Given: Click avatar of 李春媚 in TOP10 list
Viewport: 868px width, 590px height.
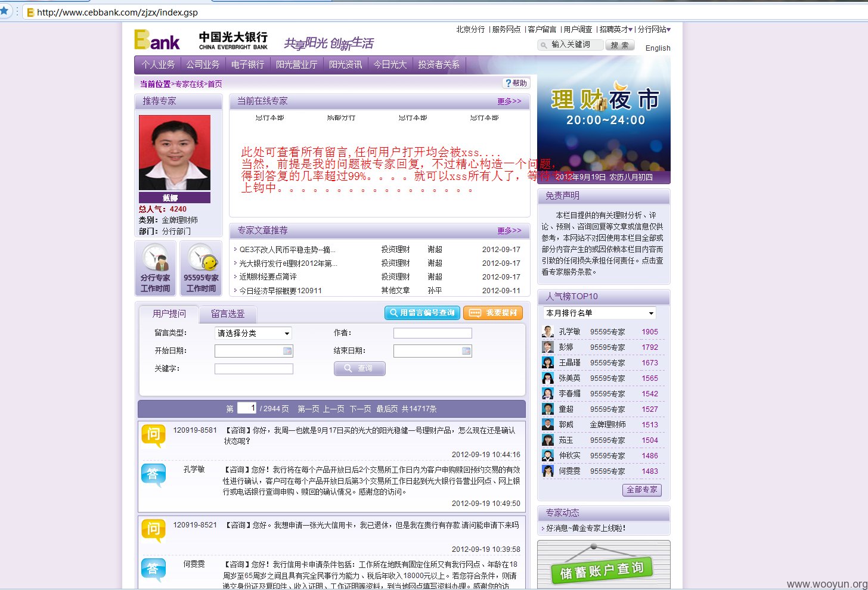Looking at the screenshot, I should (548, 394).
